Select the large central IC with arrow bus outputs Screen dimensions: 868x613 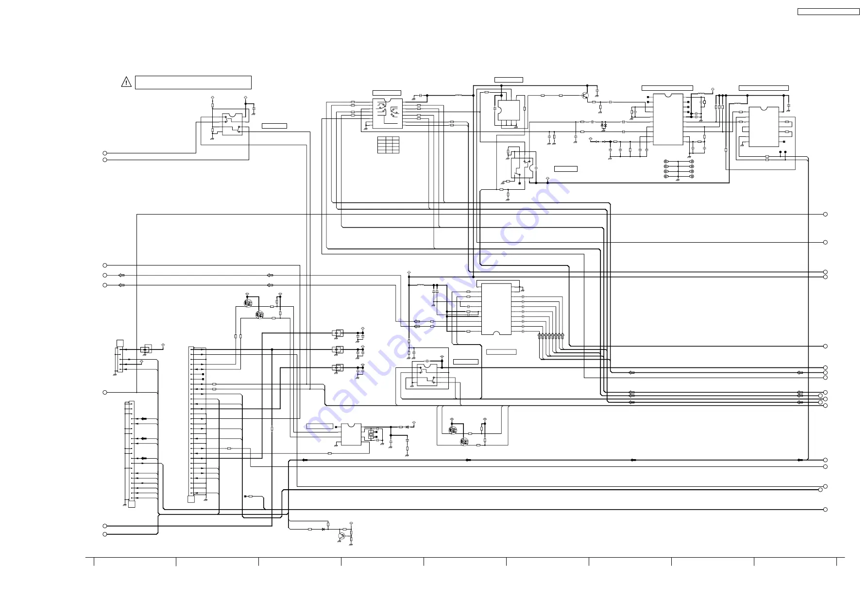[x=496, y=309]
